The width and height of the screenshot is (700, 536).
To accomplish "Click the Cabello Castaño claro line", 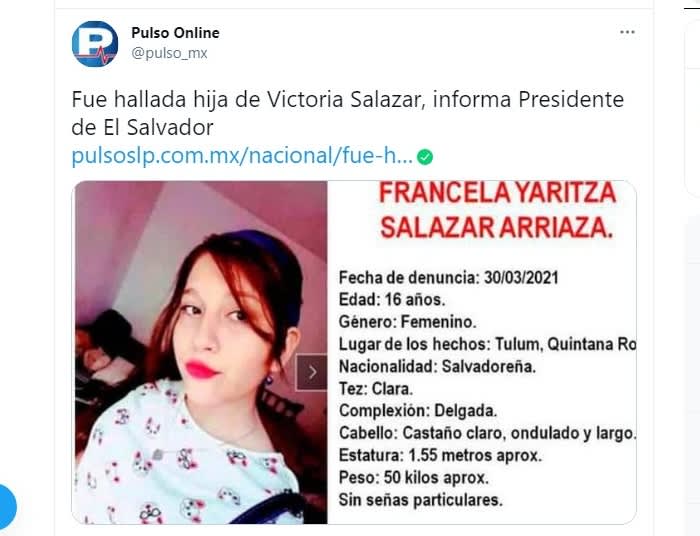I will pyautogui.click(x=488, y=433).
